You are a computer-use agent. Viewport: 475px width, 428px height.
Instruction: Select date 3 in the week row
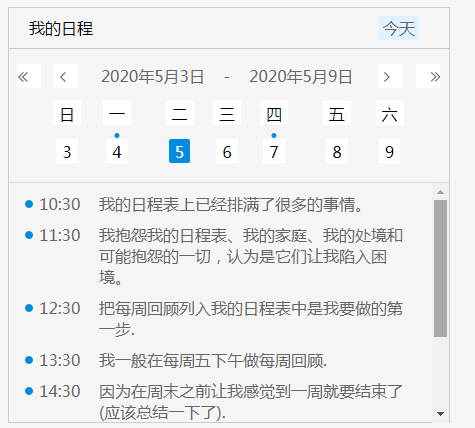point(67,151)
